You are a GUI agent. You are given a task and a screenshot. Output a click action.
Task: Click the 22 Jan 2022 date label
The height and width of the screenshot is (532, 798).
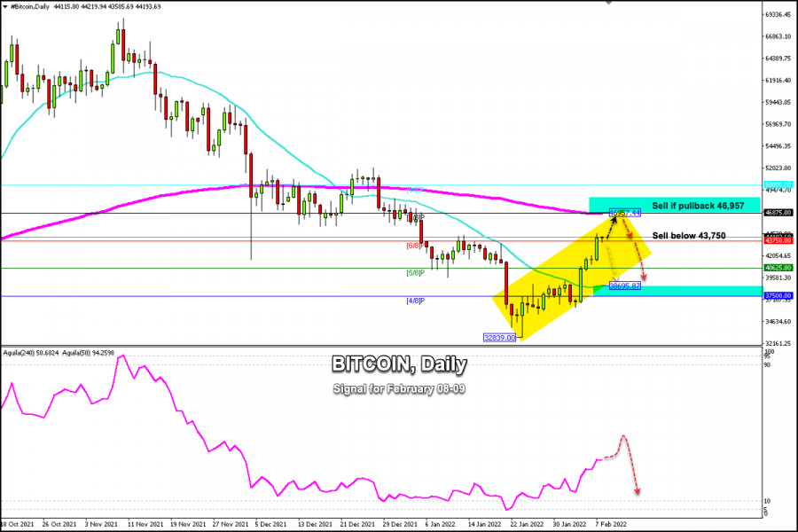click(x=527, y=524)
